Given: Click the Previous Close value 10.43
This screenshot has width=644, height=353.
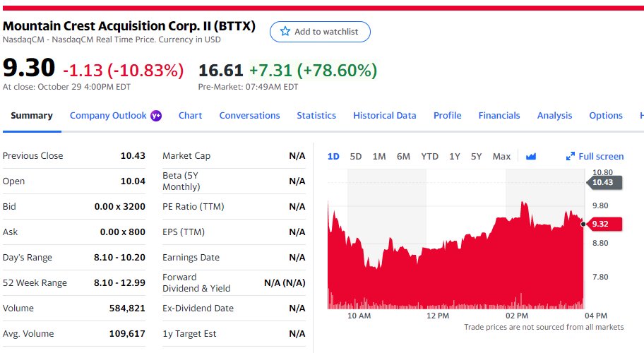Looking at the screenshot, I should tap(133, 156).
